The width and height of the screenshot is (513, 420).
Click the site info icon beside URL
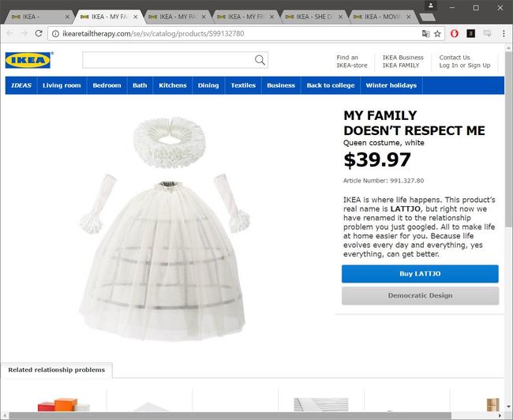coord(55,33)
